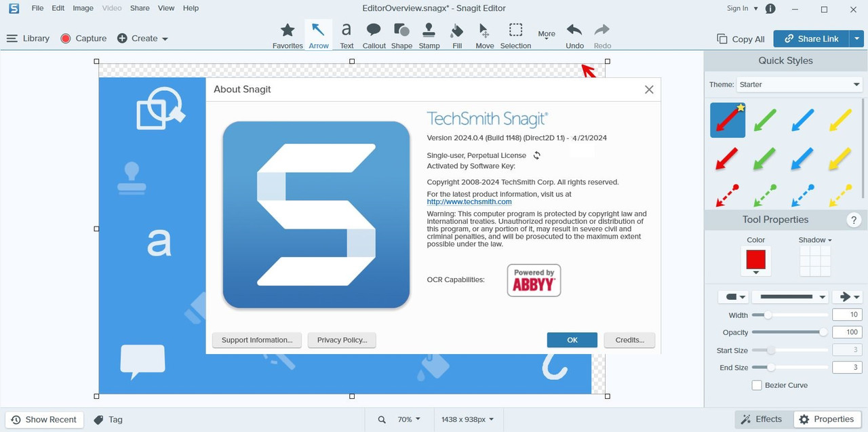Click the Share Link button
This screenshot has width=868, height=432.
[812, 39]
